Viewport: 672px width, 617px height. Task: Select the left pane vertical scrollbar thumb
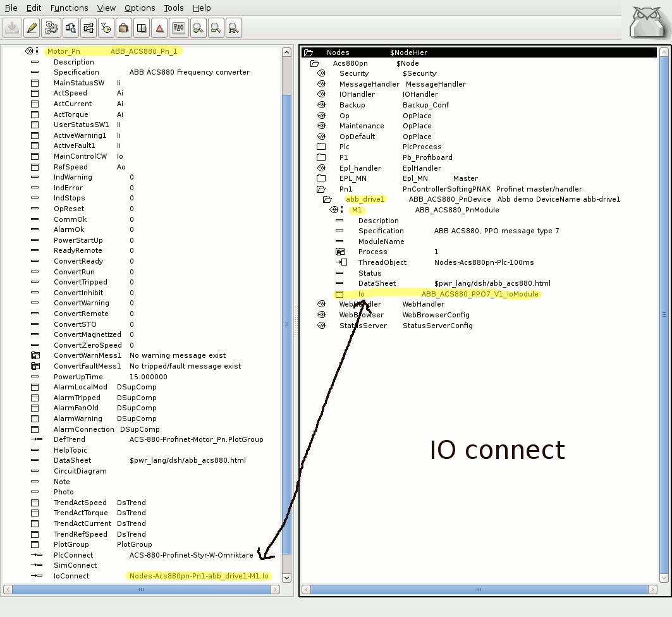point(287,324)
